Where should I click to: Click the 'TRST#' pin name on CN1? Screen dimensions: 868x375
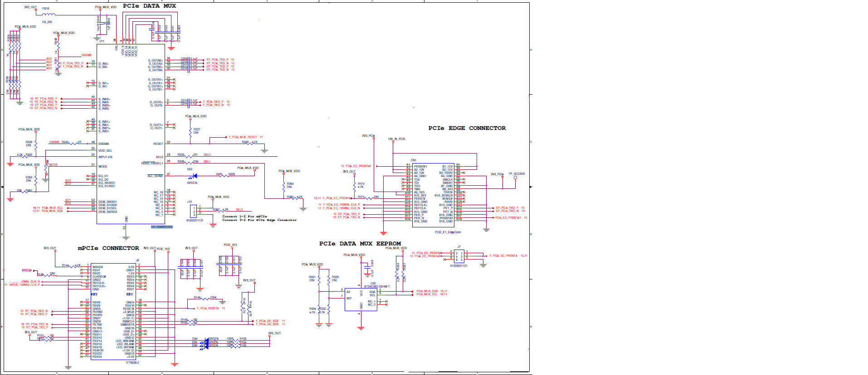(448, 192)
